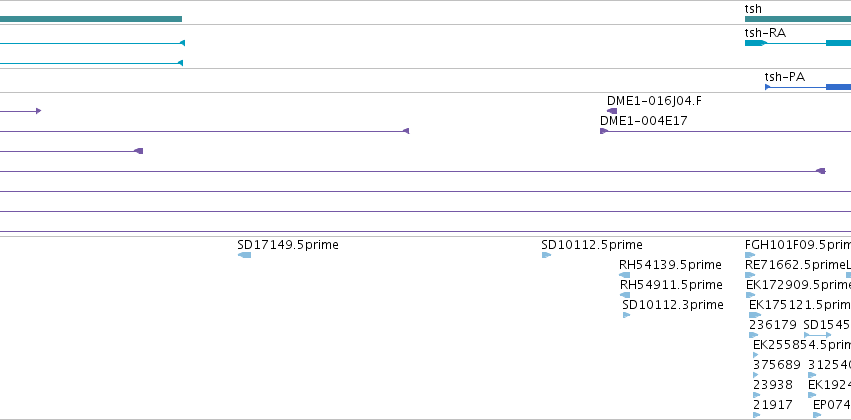This screenshot has height=420, width=851.
Task: Open the FGH101F09.5prime EST label
Action: [x=798, y=245]
